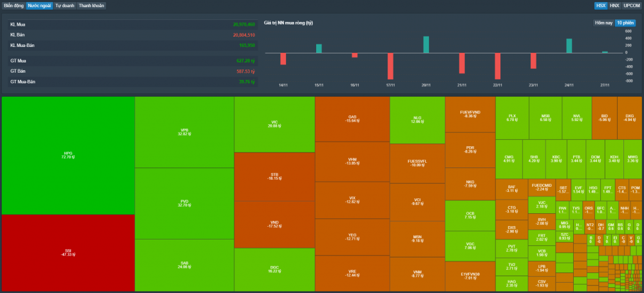Select the PVD 32.70 tỷ tile
The image size is (644, 293).
[184, 203]
